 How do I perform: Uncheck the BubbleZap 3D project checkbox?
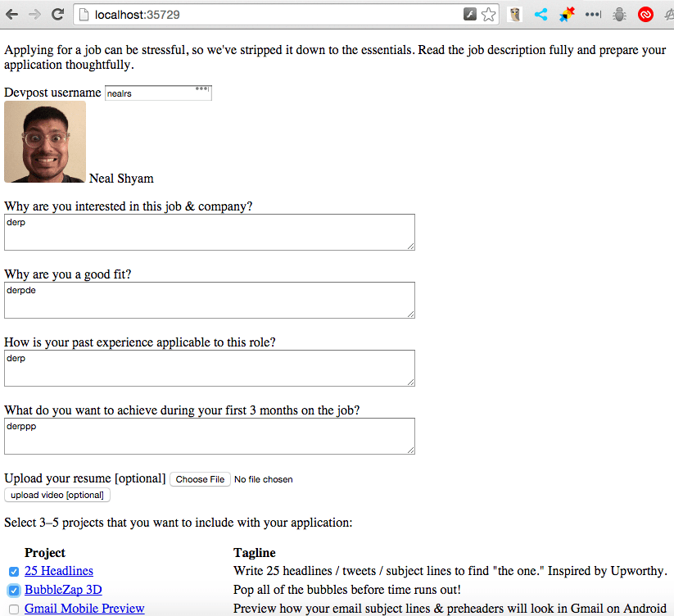14,591
